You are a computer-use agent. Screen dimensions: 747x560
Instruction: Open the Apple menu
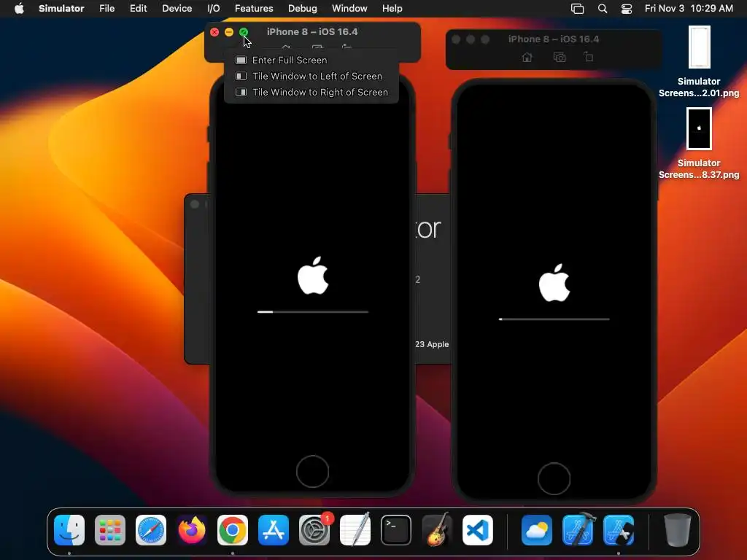[19, 9]
